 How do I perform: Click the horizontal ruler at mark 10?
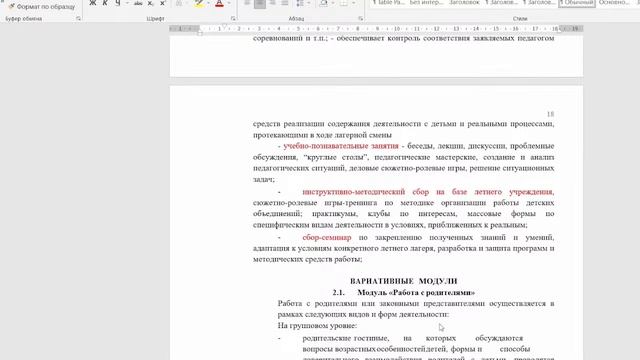tap(397, 29)
